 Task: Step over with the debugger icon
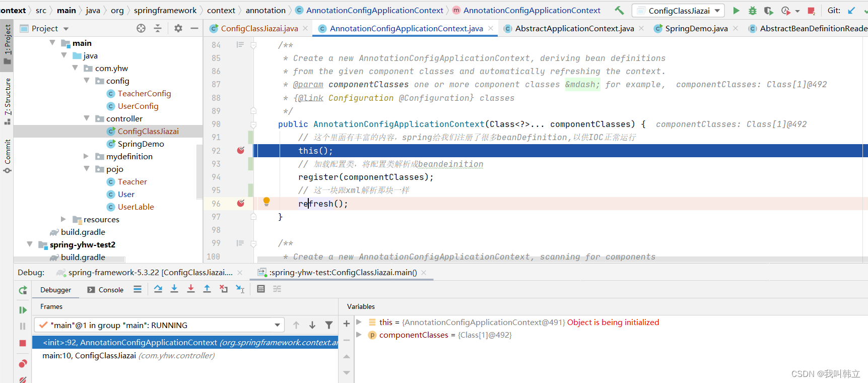158,289
